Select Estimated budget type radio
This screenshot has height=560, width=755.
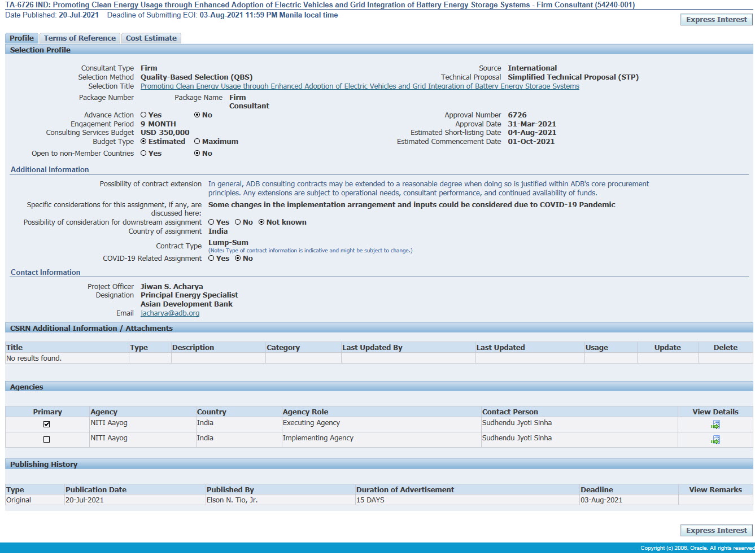tap(143, 141)
